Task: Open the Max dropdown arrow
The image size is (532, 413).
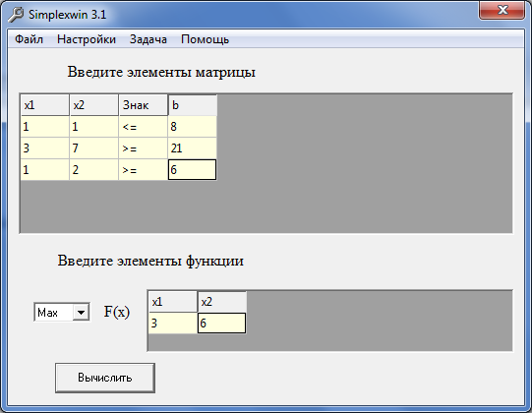Action: coord(81,312)
